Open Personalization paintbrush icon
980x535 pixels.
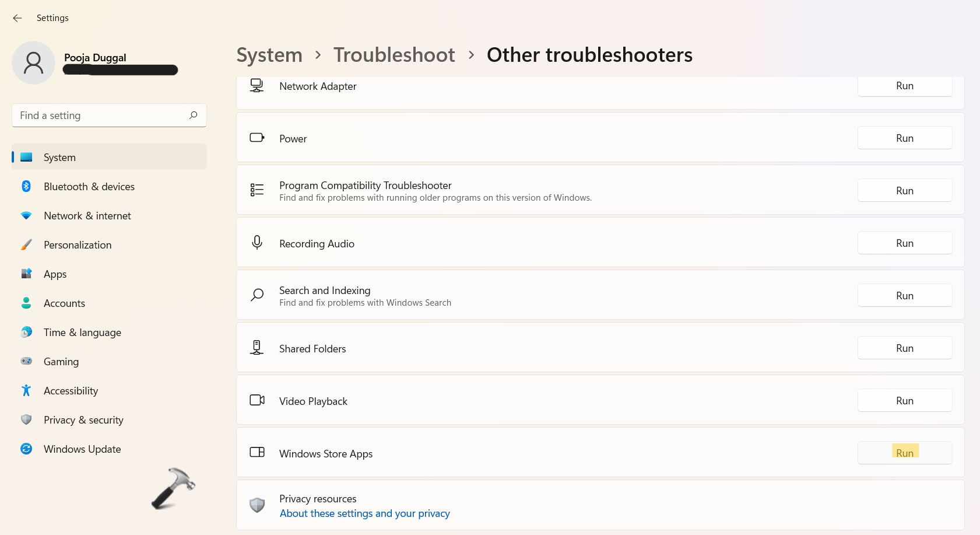point(26,245)
